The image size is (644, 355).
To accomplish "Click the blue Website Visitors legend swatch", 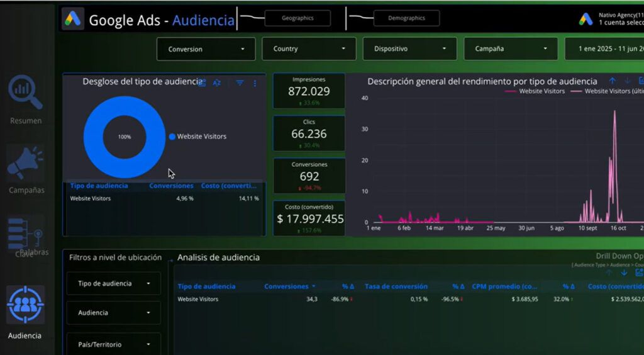I will tap(172, 137).
